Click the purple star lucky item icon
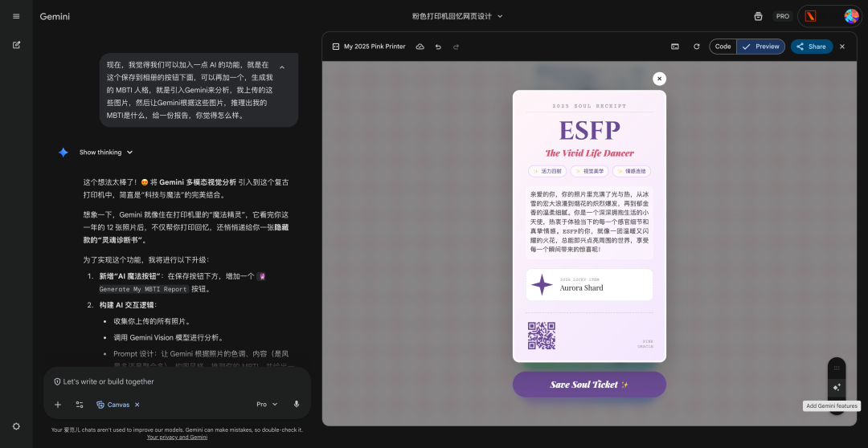The width and height of the screenshot is (868, 448). pyautogui.click(x=542, y=285)
